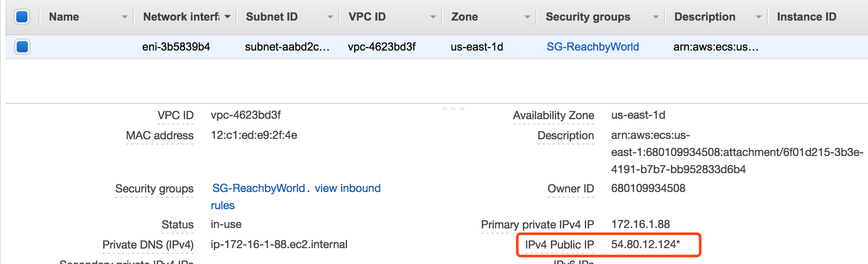Click SG-ReachbyWorld link in details pane

point(258,188)
